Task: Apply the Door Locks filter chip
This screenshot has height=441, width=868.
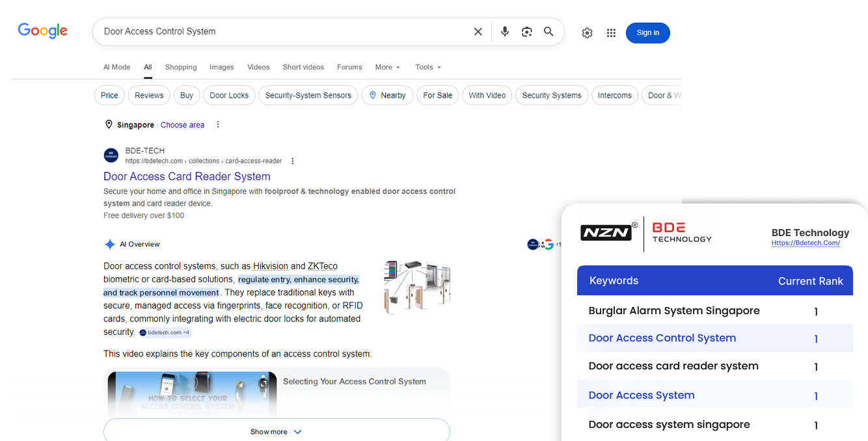Action: tap(229, 95)
